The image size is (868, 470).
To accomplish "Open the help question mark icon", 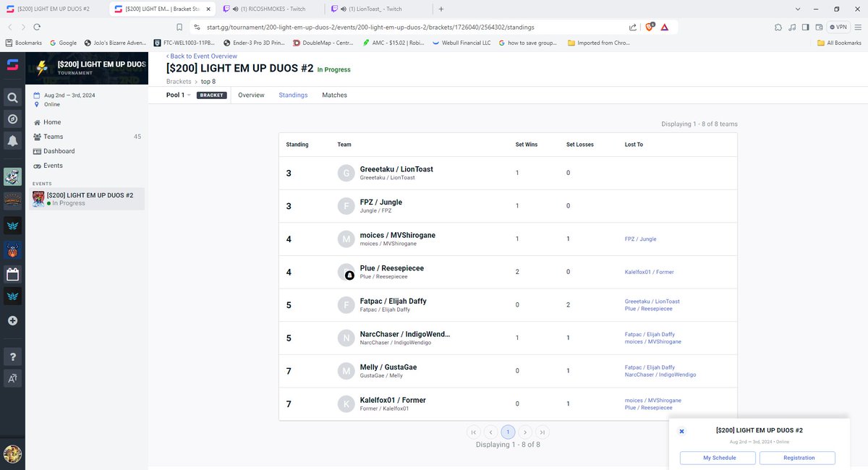I will (x=12, y=356).
